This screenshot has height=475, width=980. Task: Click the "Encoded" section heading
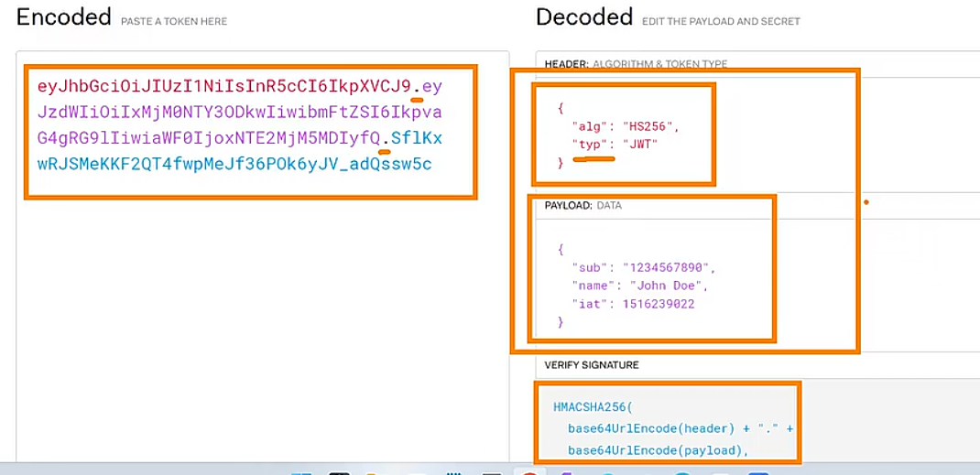(x=64, y=17)
